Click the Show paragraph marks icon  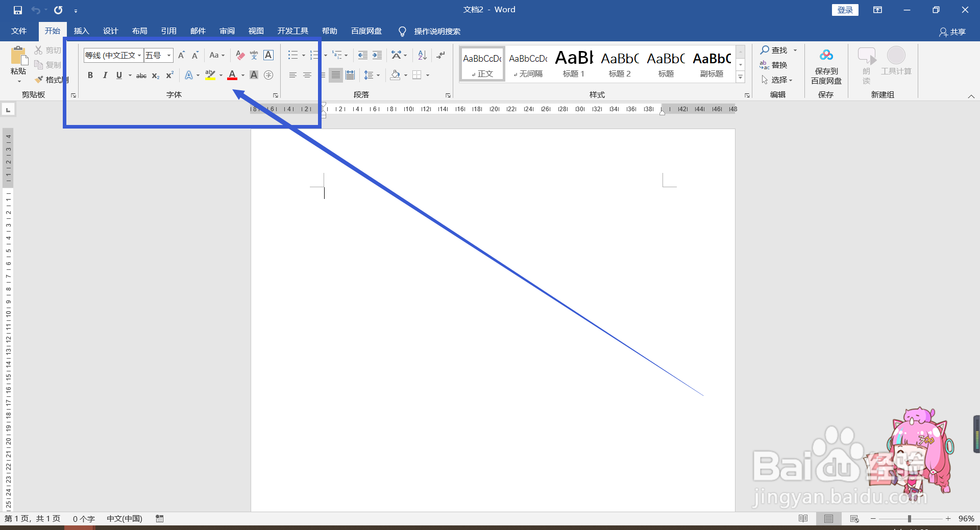440,55
